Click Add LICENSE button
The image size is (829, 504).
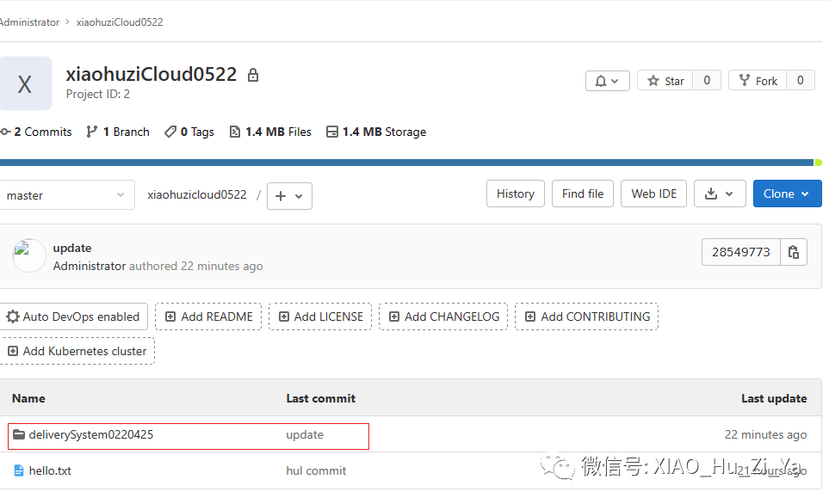[x=320, y=317]
